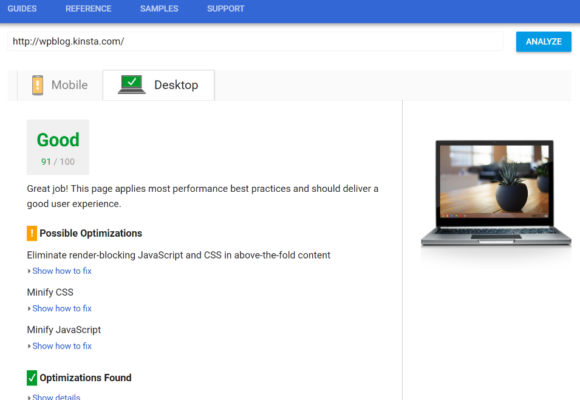This screenshot has width=580, height=400.
Task: Click Show details link
Action: pyautogui.click(x=56, y=397)
